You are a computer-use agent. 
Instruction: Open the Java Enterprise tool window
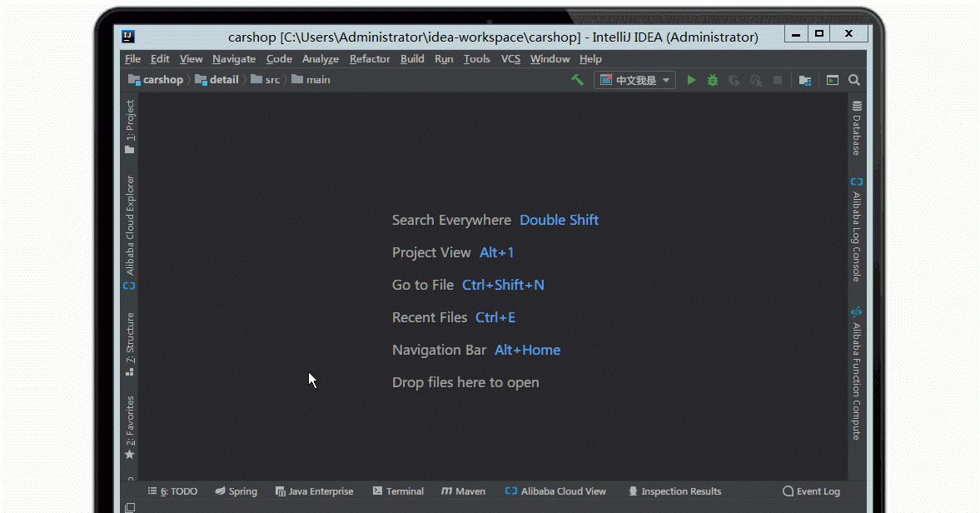coord(315,491)
